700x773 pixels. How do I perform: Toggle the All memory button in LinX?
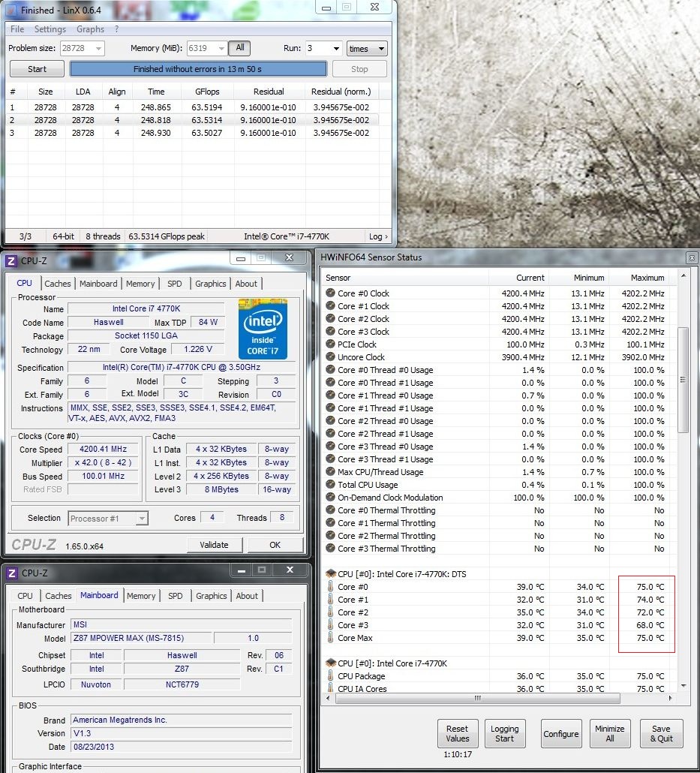(x=239, y=48)
